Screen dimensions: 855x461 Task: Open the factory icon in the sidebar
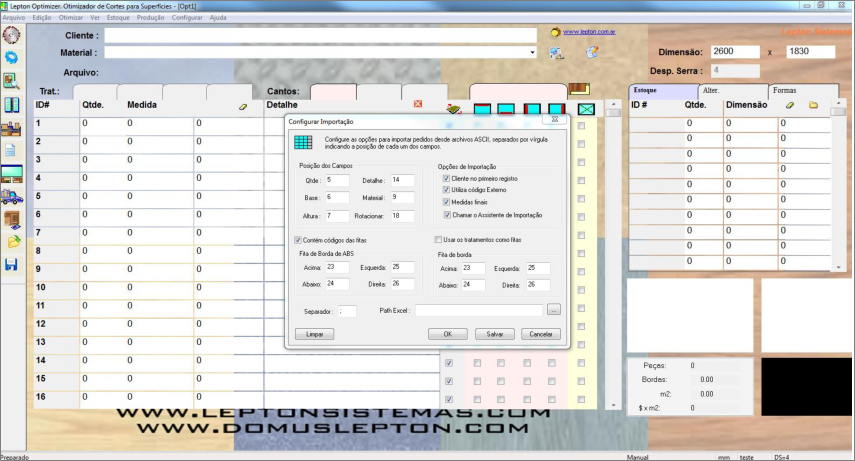11,129
